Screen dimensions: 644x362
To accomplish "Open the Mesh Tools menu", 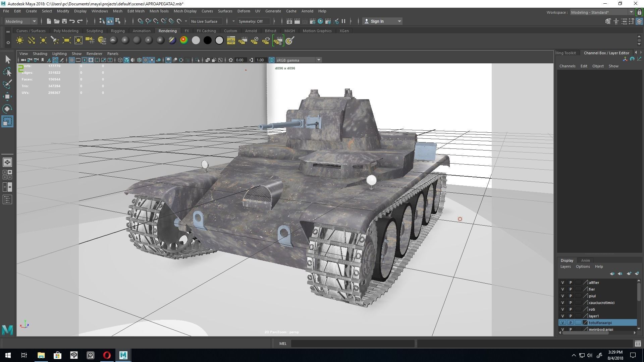I will [x=159, y=11].
